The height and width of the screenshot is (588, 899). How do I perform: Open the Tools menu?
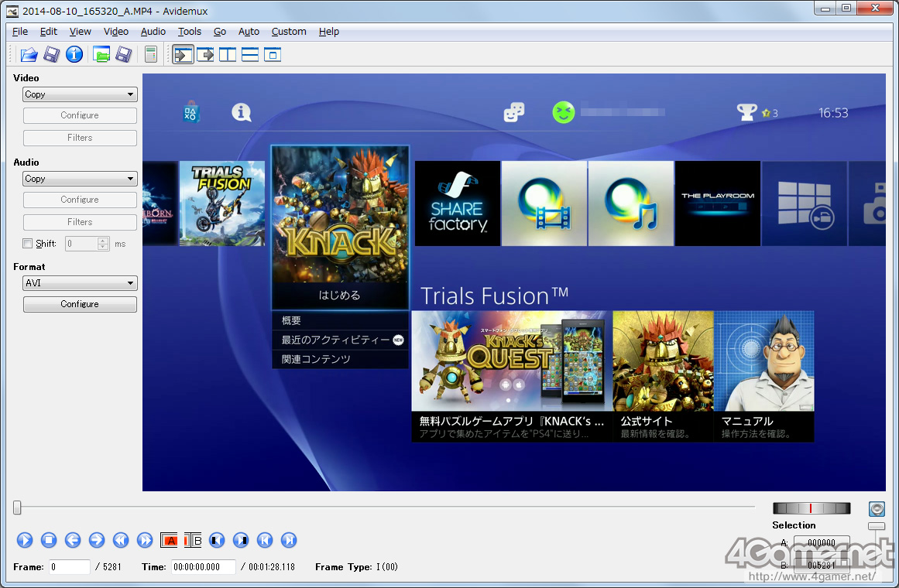pyautogui.click(x=189, y=32)
